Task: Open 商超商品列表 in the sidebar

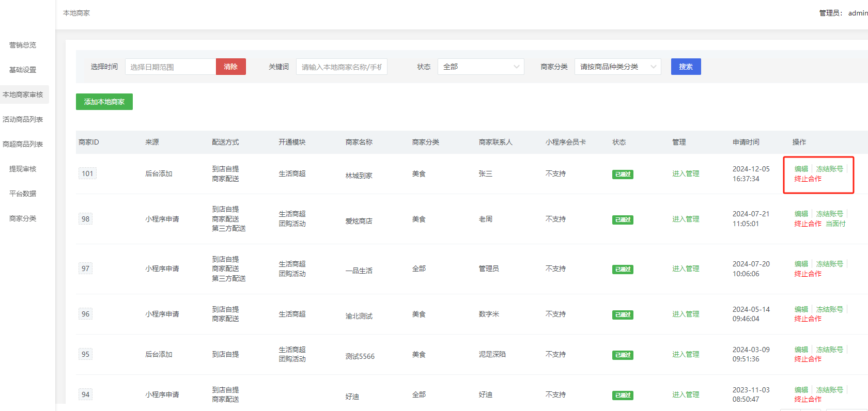Action: click(23, 144)
